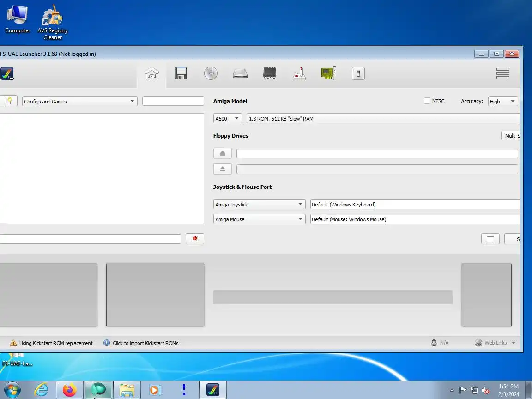Click the Start button at right edge

[512, 239]
